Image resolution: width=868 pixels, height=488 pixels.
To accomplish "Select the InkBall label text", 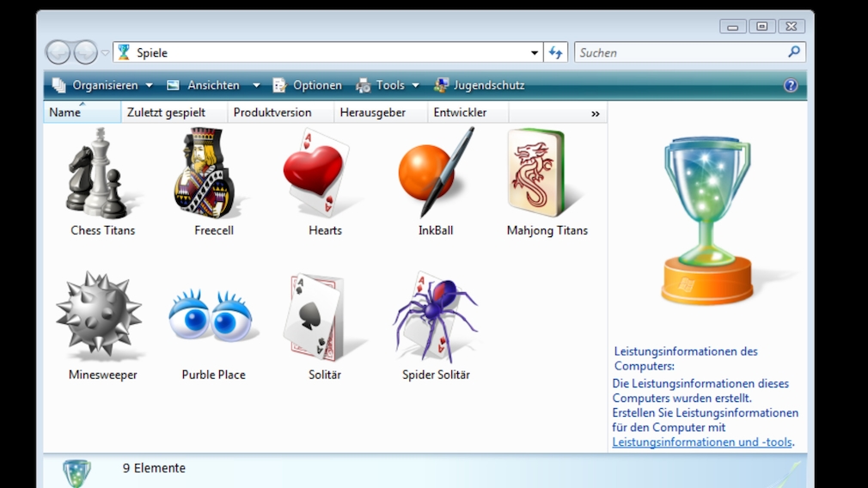I will click(x=436, y=230).
